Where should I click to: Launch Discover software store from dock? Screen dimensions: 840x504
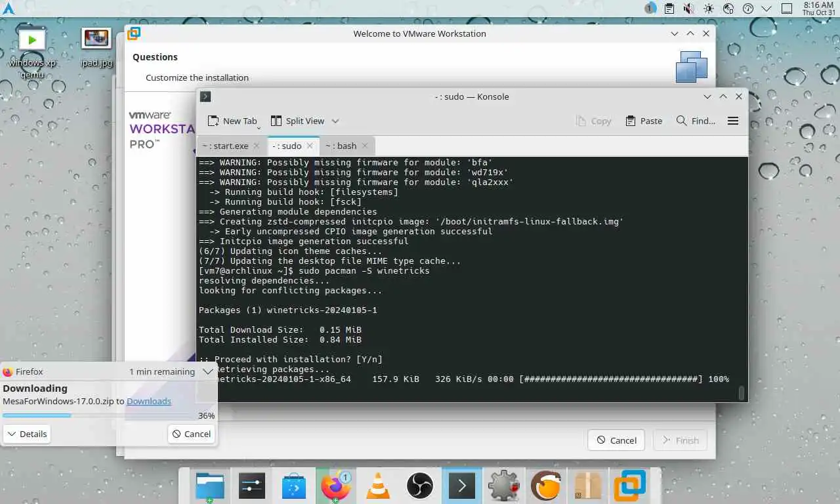294,486
